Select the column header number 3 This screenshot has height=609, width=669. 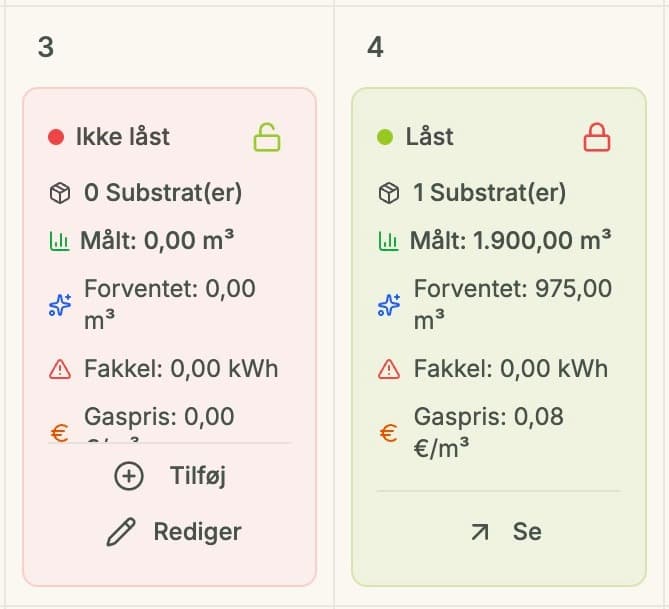(46, 47)
